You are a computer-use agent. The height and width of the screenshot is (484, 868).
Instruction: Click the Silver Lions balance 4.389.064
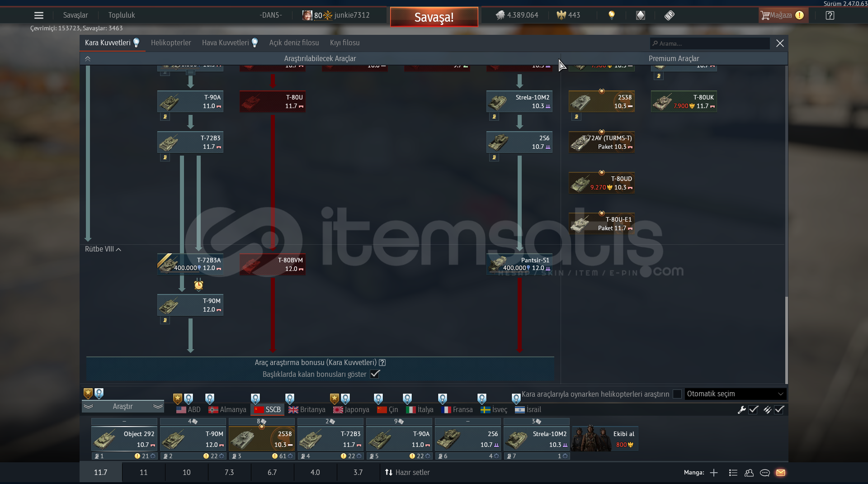click(x=517, y=15)
